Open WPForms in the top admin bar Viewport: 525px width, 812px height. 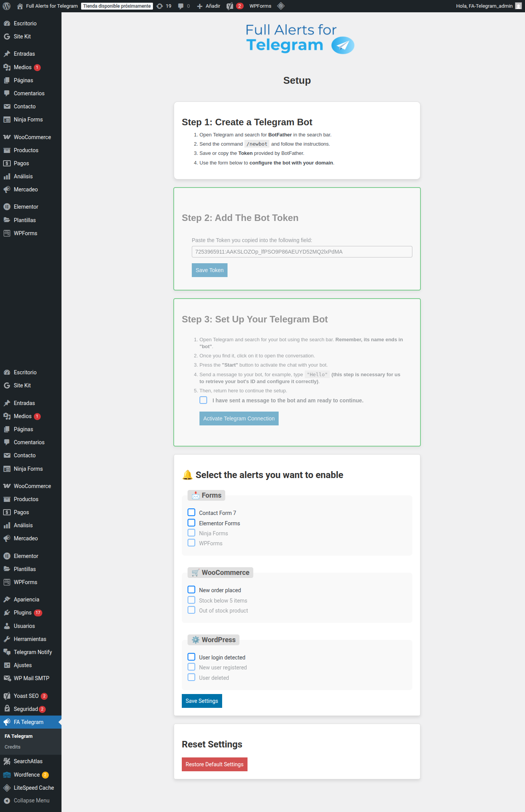(260, 6)
